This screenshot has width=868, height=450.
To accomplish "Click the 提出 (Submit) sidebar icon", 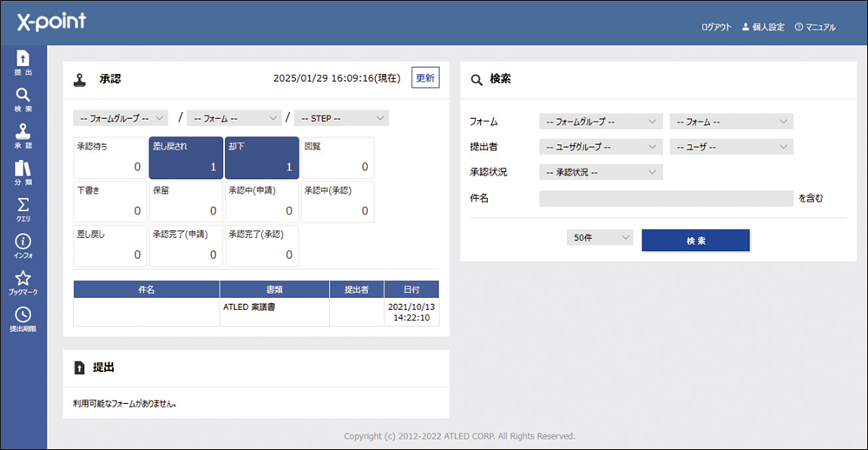I will click(23, 63).
